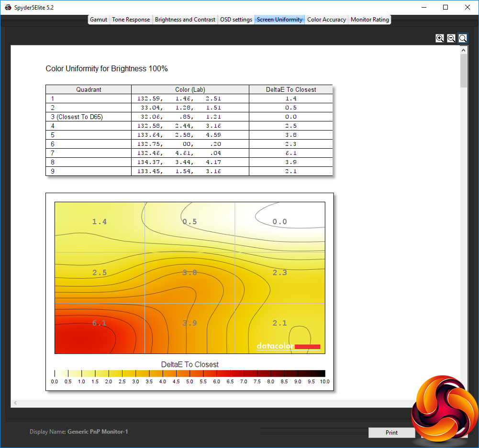Screen dimensions: 479x448
Task: Go to the Color Accuracy tab
Action: tap(326, 20)
